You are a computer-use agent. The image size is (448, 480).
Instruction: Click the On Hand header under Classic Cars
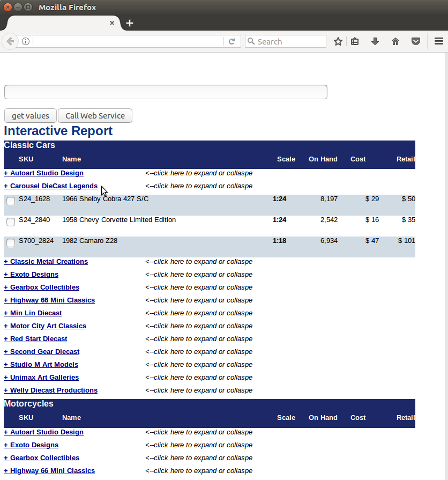coord(323,159)
